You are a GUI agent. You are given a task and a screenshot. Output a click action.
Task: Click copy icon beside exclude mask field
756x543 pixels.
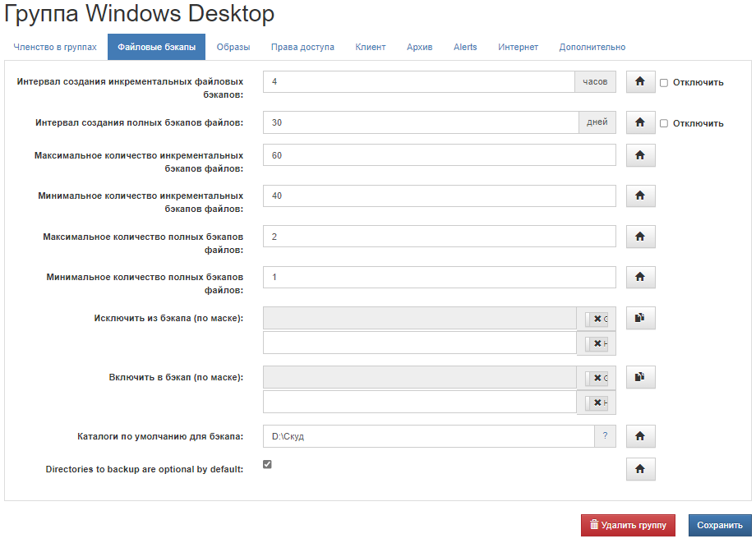[640, 318]
